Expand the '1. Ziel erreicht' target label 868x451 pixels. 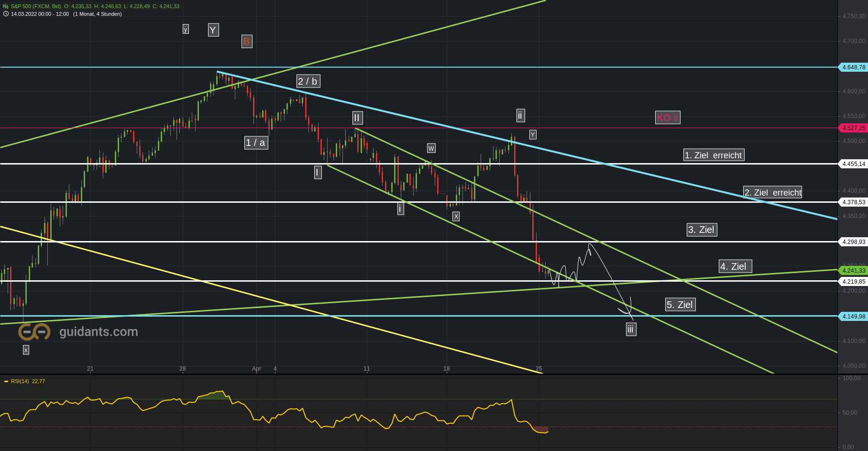[714, 154]
